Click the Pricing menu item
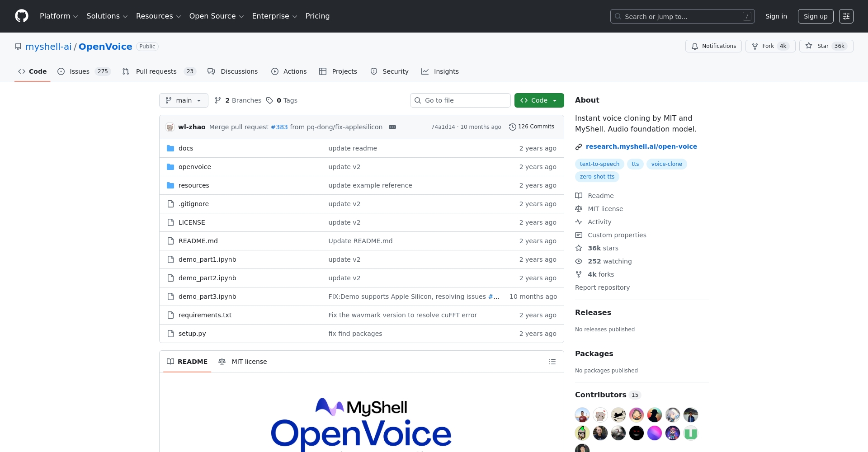The width and height of the screenshot is (868, 452). pyautogui.click(x=317, y=16)
